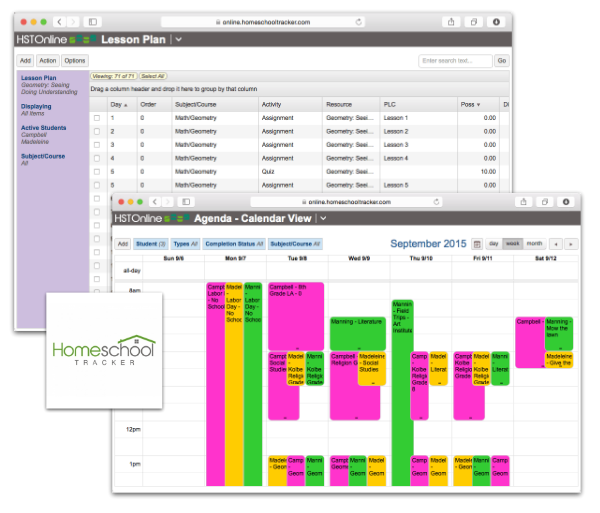Switch calendar to day view
Image resolution: width=600 pixels, height=513 pixels.
tap(494, 243)
